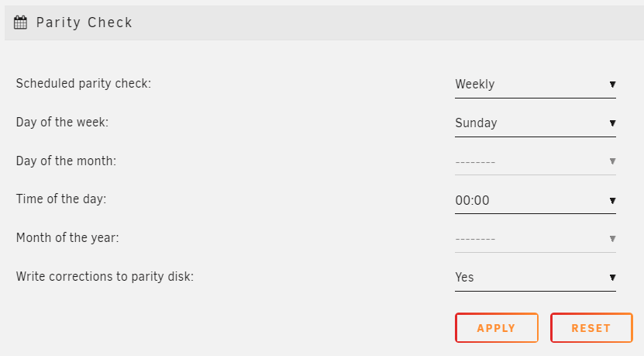Click the Reset button

click(591, 327)
